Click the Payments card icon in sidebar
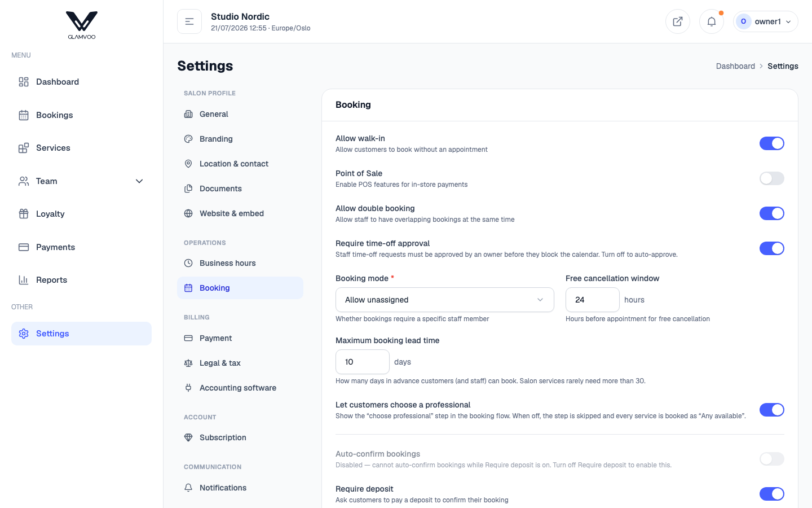This screenshot has height=508, width=812. (x=24, y=247)
